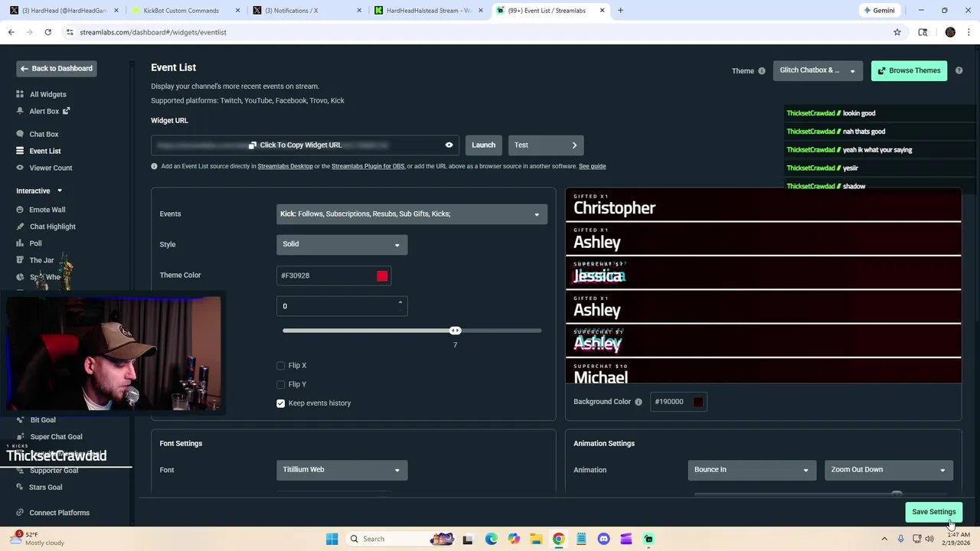
Task: Open the Chrome three-dot menu
Action: tap(969, 32)
